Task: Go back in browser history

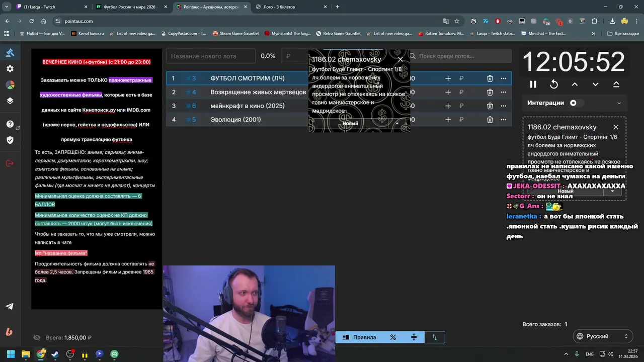Action: point(7,21)
